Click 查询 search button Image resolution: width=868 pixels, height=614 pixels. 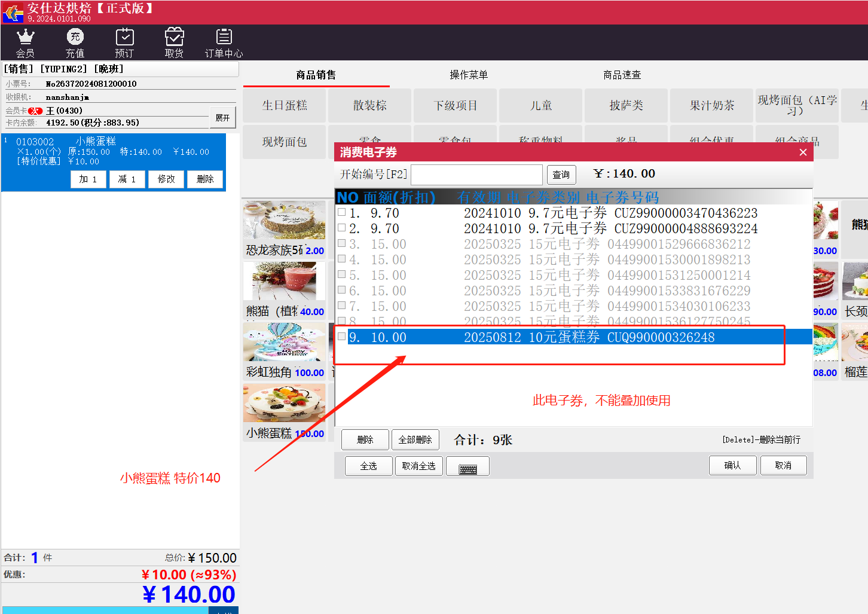pyautogui.click(x=561, y=175)
